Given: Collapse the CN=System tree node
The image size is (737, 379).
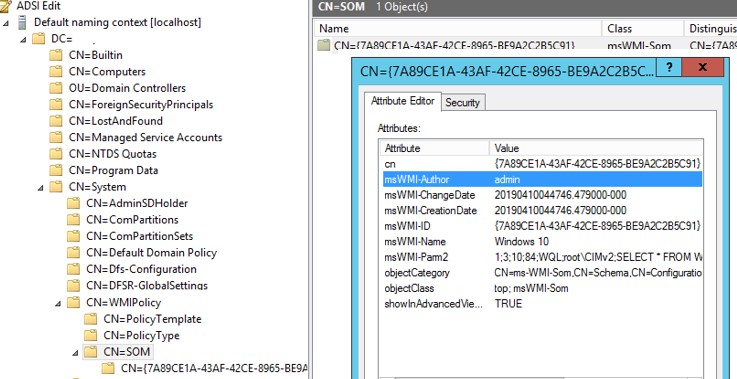Looking at the screenshot, I should [x=40, y=187].
